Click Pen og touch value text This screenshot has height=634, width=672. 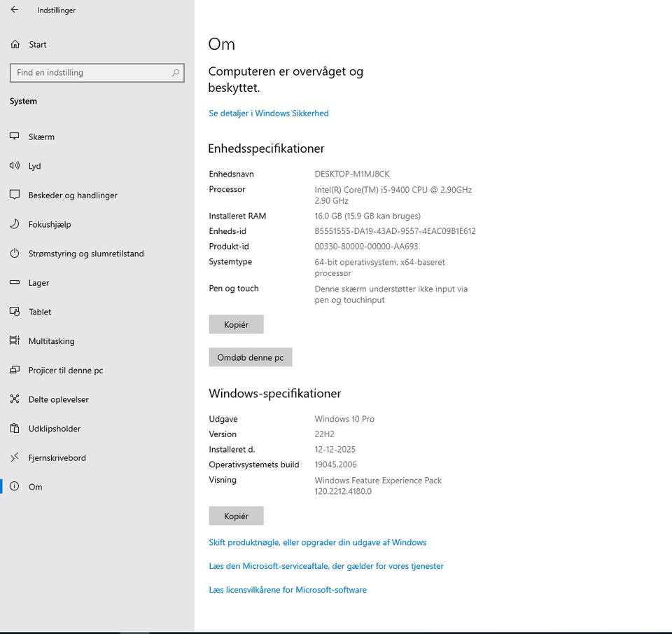pyautogui.click(x=391, y=294)
